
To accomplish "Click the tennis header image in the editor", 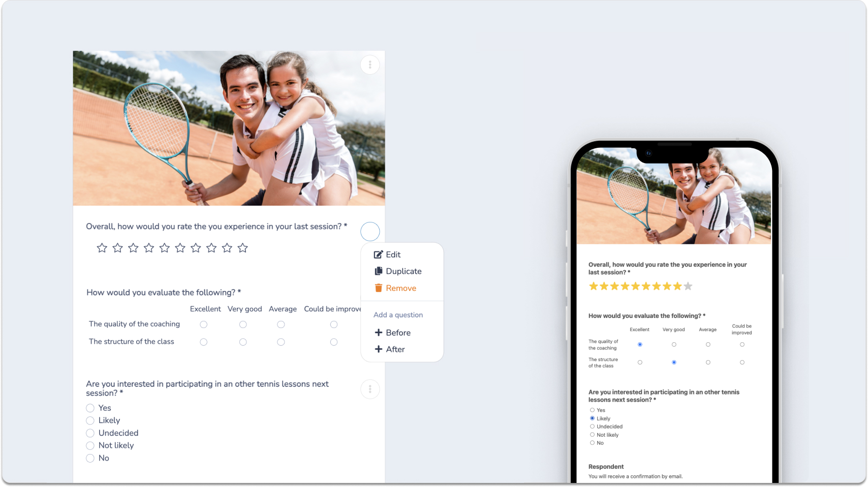I will 229,128.
